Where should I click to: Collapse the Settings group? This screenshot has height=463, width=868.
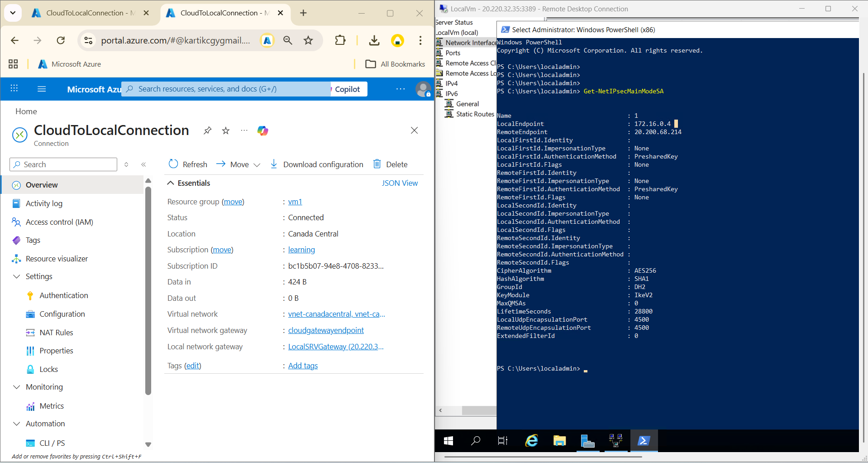[x=17, y=276]
